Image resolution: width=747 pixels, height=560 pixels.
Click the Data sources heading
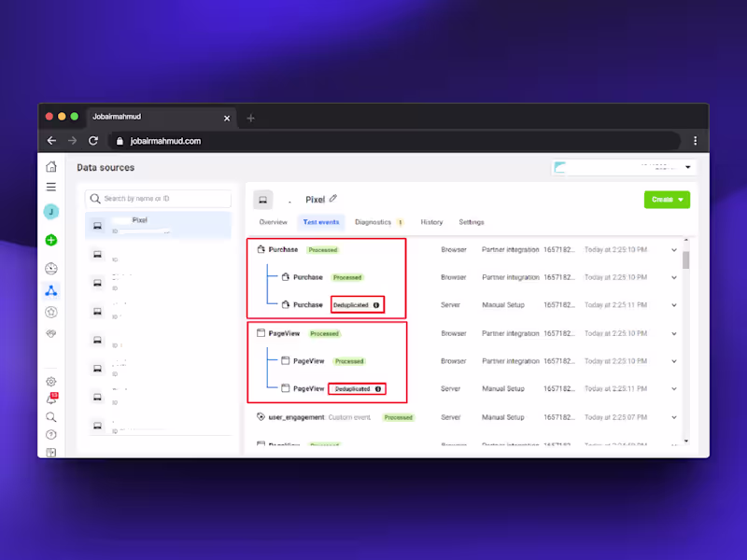click(x=106, y=168)
